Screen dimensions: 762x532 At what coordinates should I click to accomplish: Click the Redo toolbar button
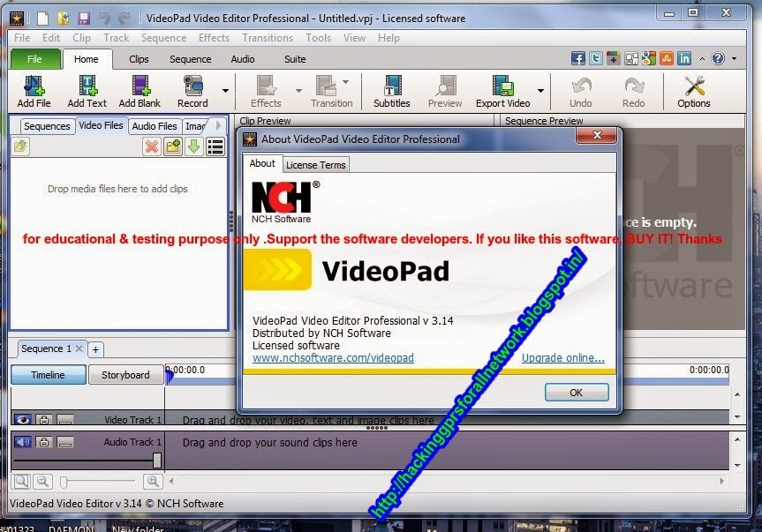click(634, 91)
